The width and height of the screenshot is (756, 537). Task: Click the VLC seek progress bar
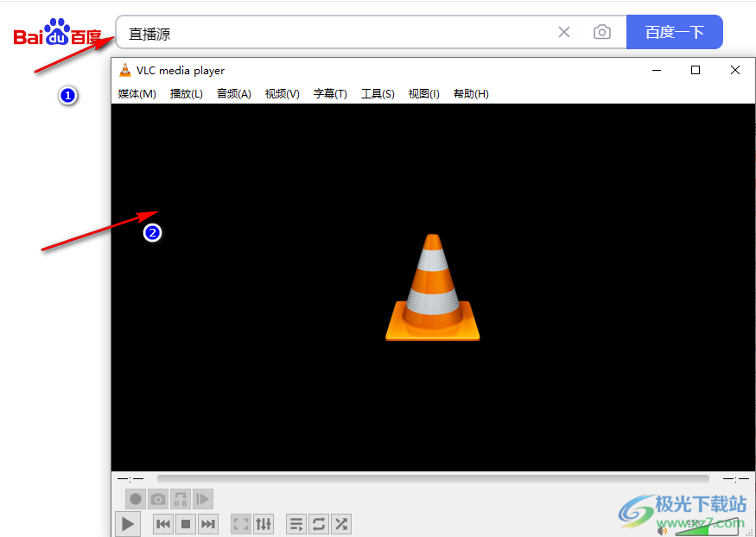433,479
